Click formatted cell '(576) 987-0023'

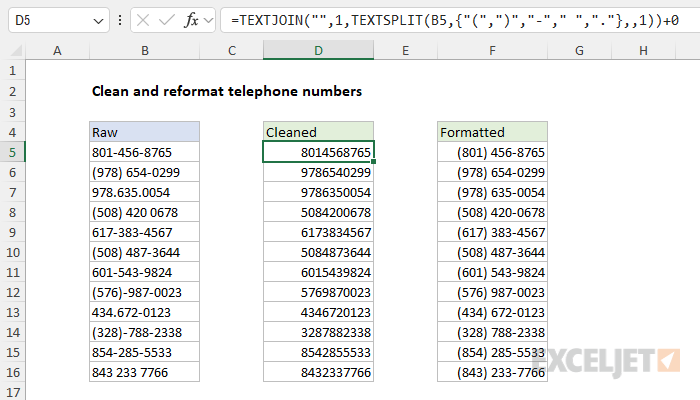[x=492, y=292]
